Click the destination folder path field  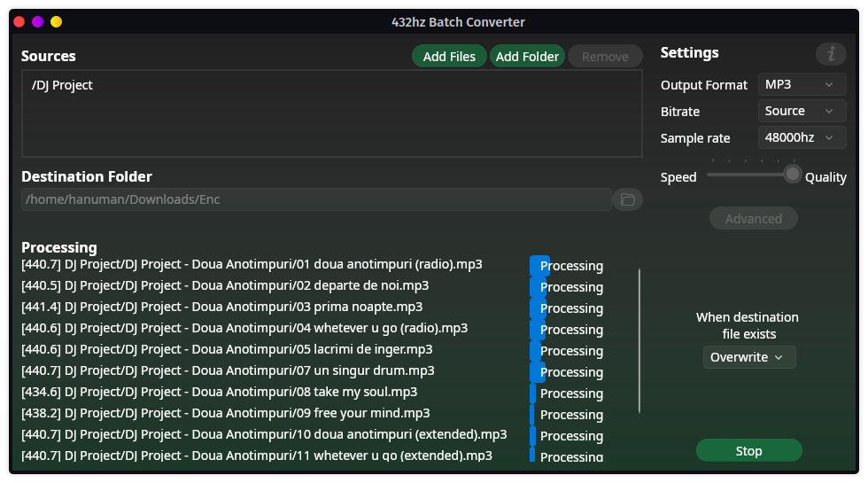tap(316, 199)
